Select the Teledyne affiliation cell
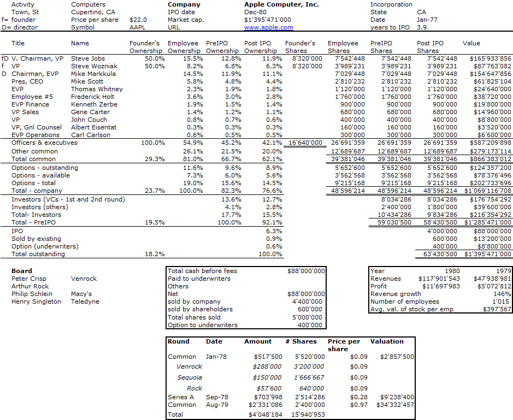The width and height of the screenshot is (513, 420). pyautogui.click(x=85, y=301)
